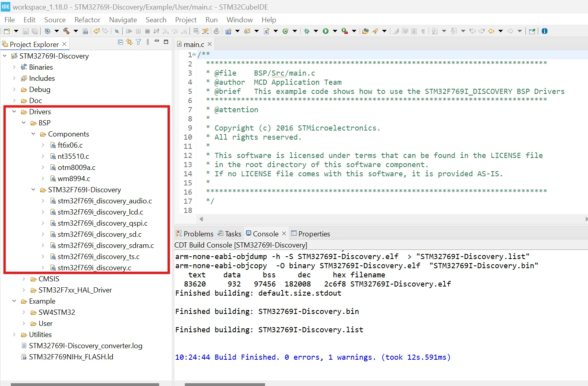Screen dimensions: 588x386
Task: Click the binary 010 file toolbar icon
Action: (x=85, y=31)
